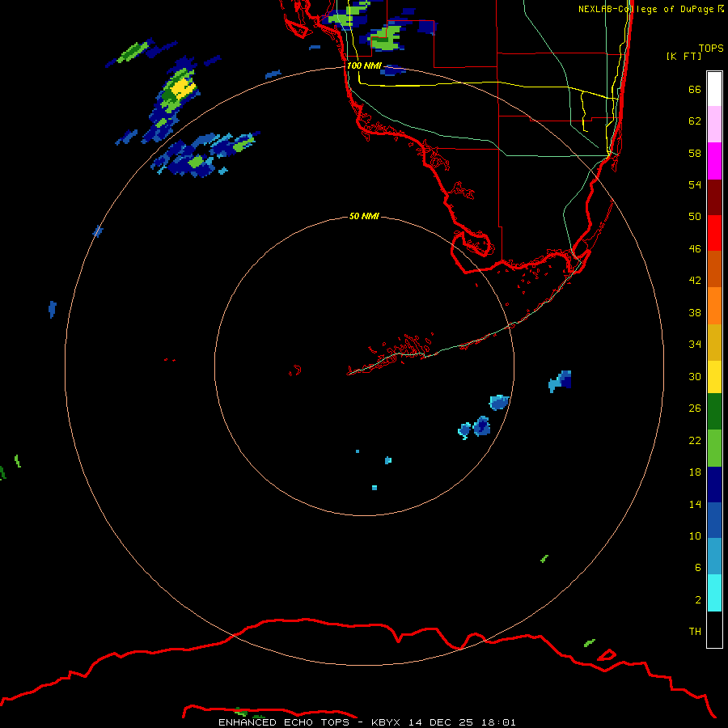Click the 30 value on the legend

pos(695,376)
